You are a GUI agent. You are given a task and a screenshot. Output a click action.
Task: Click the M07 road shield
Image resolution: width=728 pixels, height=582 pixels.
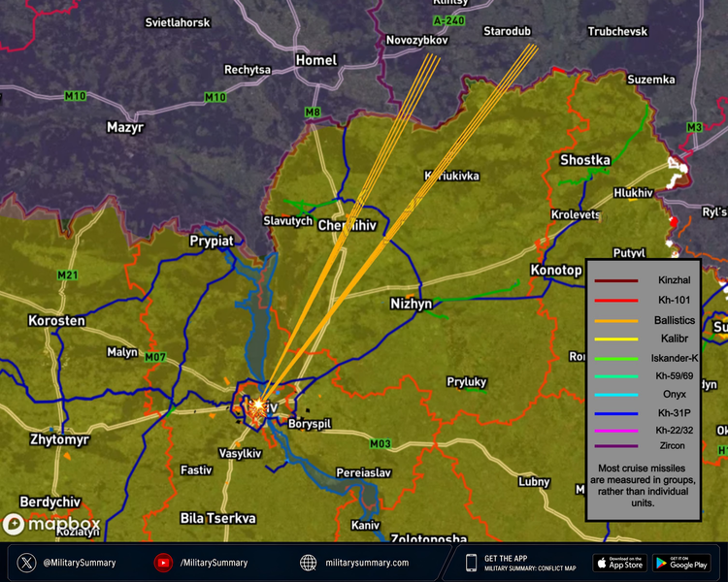coord(155,357)
